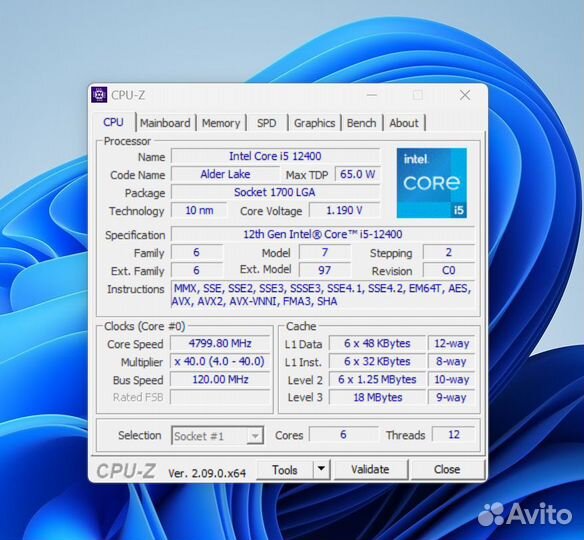584x540 pixels.
Task: Click the Ext. Model value '97'
Action: click(x=325, y=270)
